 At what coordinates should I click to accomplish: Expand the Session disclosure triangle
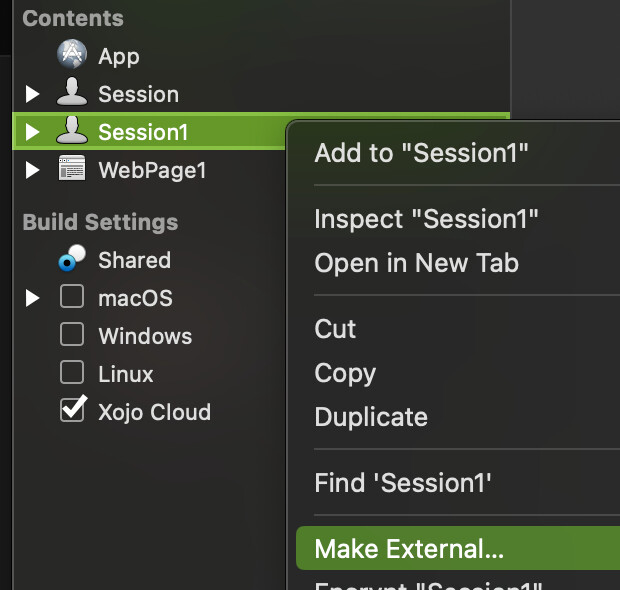32,94
